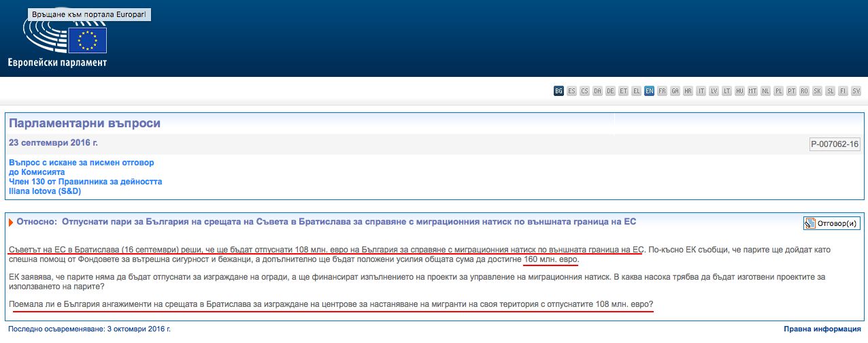
Task: Select the BG language icon
Action: [558, 91]
